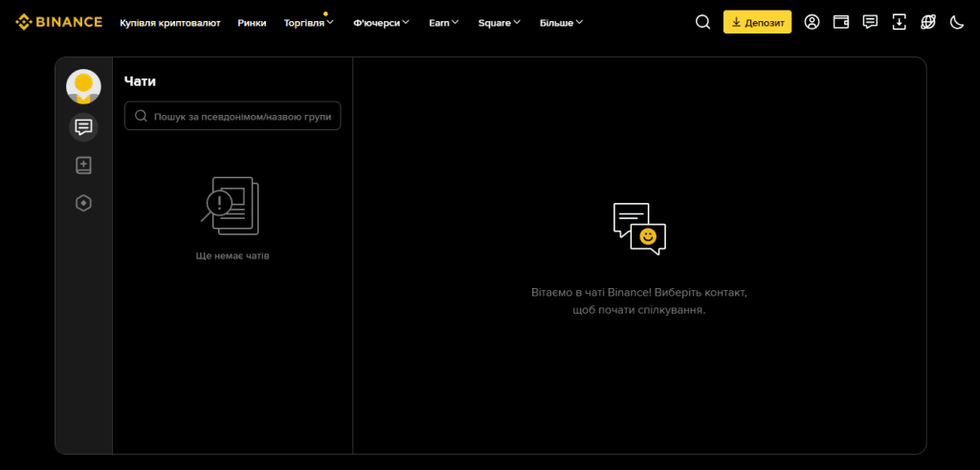Click magnifier icon inside chat search field
This screenshot has height=470, width=980.
tap(142, 116)
